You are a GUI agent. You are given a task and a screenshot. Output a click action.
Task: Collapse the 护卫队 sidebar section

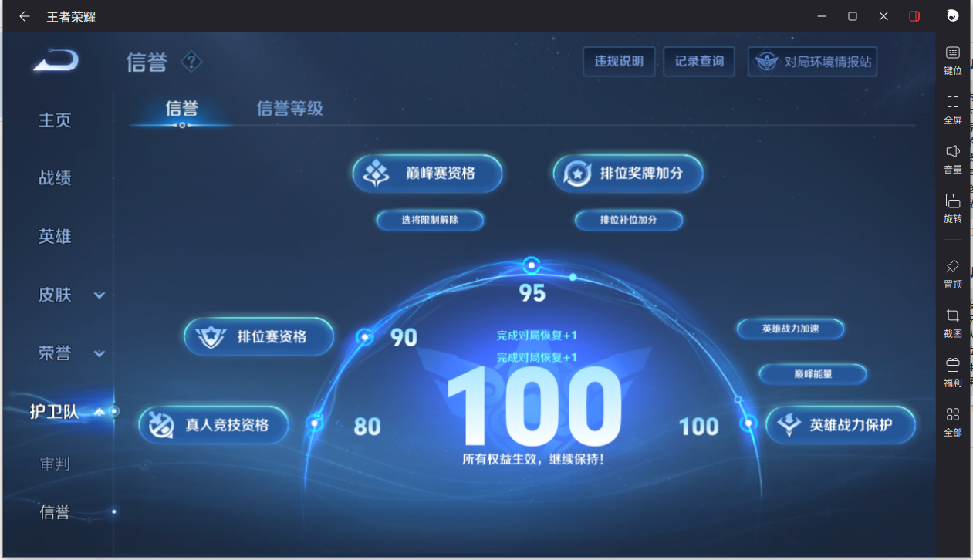(x=99, y=411)
